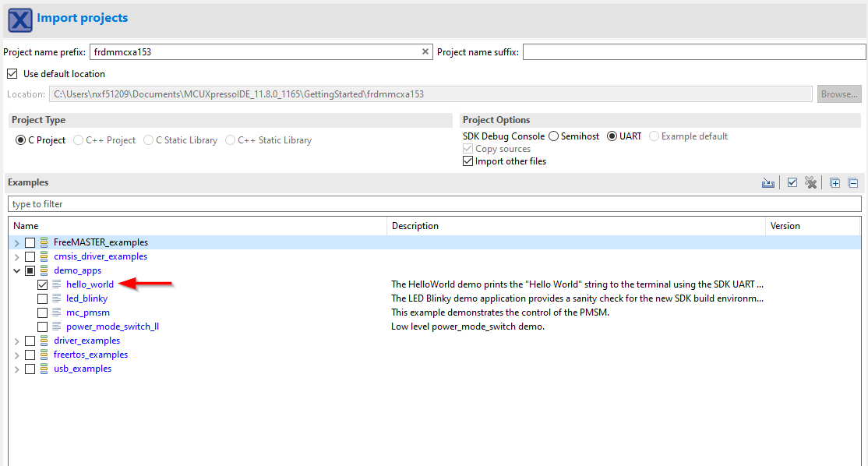
Task: Disable the Import other files checkbox
Action: tap(468, 161)
